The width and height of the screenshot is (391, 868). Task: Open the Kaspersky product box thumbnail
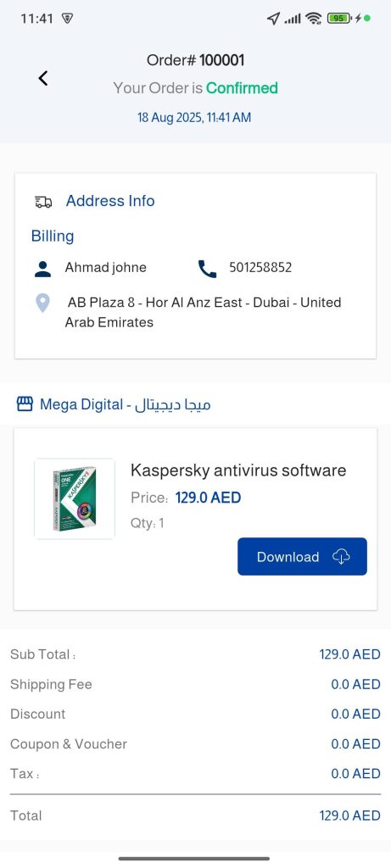tap(74, 498)
